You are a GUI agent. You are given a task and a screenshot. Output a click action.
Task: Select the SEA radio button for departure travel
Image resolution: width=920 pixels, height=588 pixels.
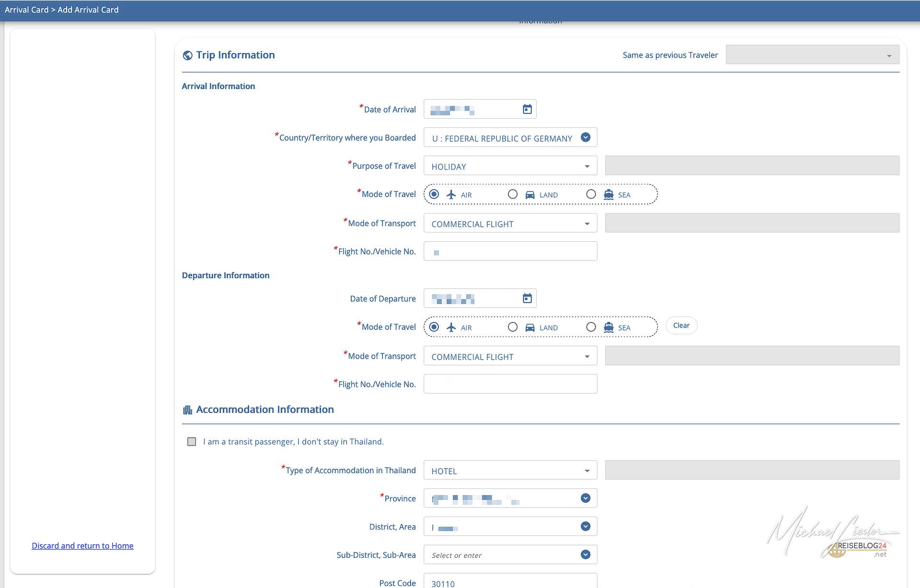[x=591, y=327]
